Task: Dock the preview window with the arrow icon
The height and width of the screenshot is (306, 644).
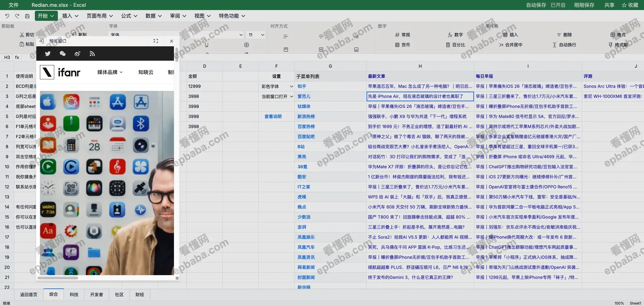Action: (41, 41)
